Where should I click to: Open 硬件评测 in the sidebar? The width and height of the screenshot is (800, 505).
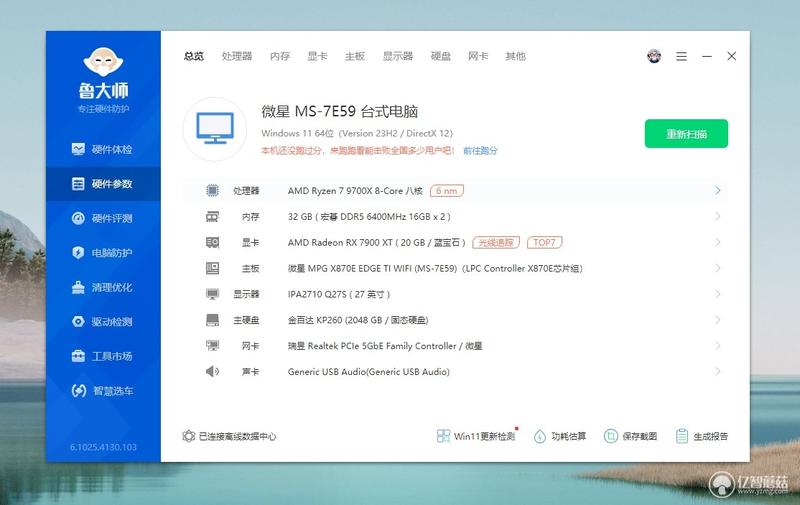[103, 219]
